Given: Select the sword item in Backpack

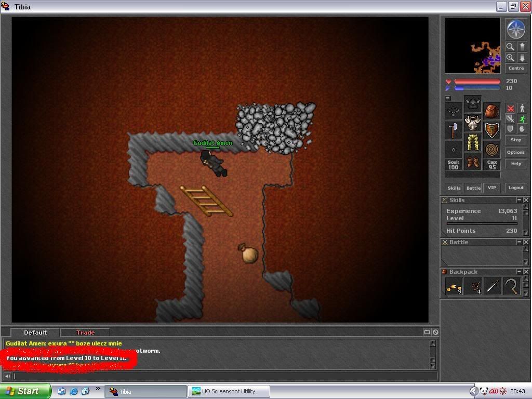Looking at the screenshot, I should pyautogui.click(x=493, y=287).
